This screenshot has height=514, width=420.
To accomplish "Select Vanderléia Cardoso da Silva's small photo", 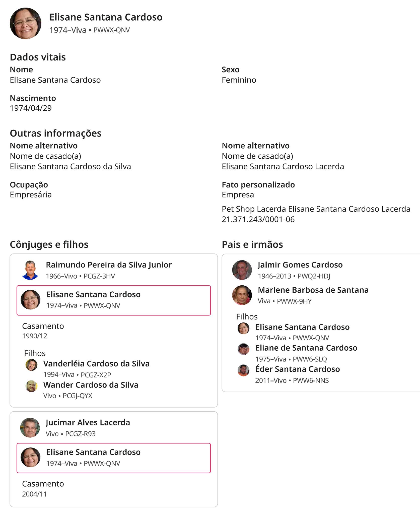I will [31, 365].
